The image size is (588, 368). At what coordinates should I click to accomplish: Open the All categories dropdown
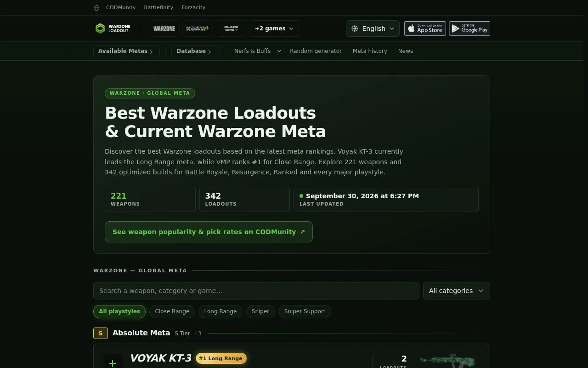tap(457, 291)
